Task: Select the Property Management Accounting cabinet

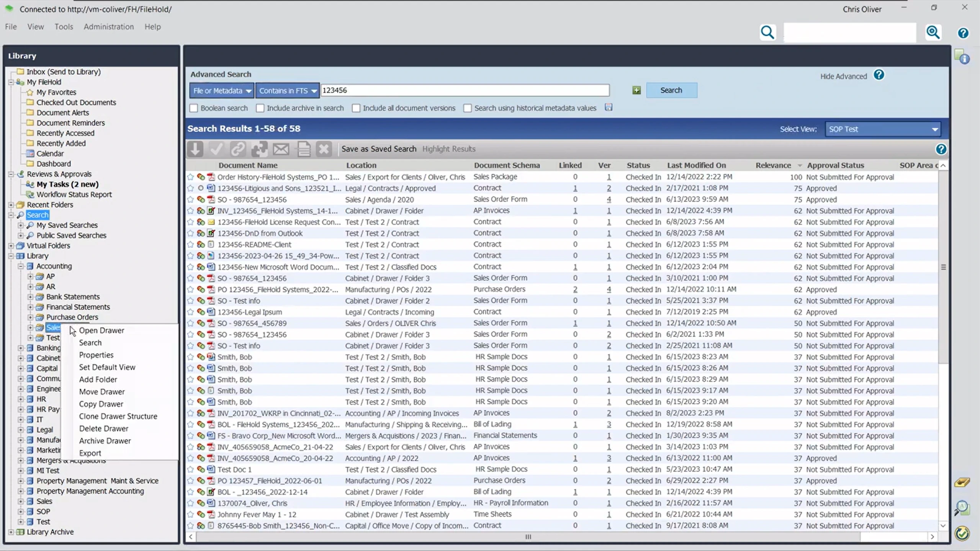Action: [90, 491]
